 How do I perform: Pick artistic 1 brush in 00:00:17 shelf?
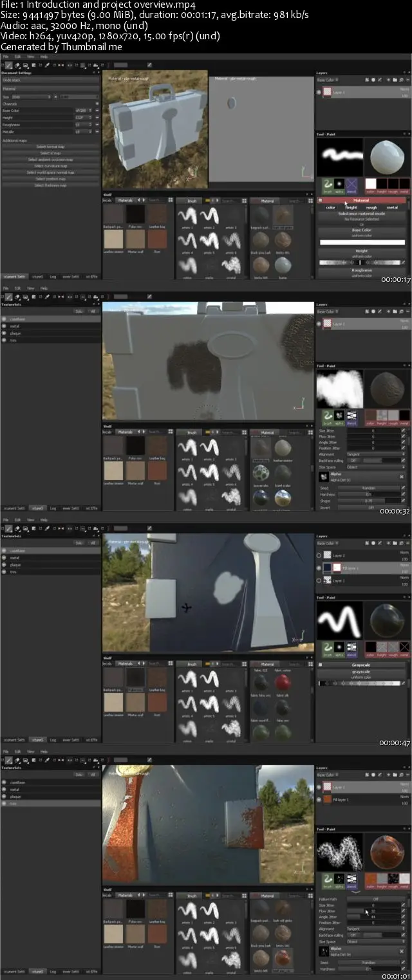pyautogui.click(x=188, y=217)
